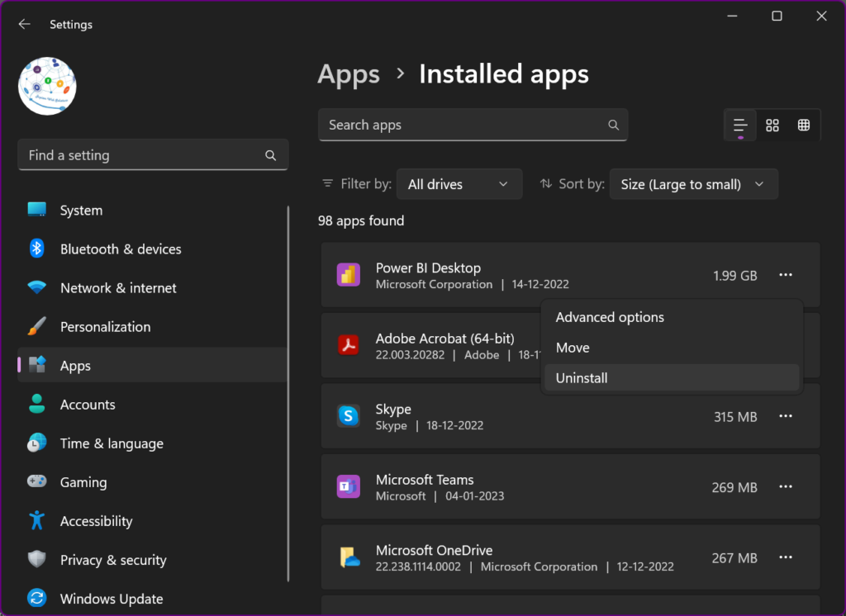This screenshot has width=846, height=616.
Task: Click the Power BI Desktop app icon
Action: [349, 275]
